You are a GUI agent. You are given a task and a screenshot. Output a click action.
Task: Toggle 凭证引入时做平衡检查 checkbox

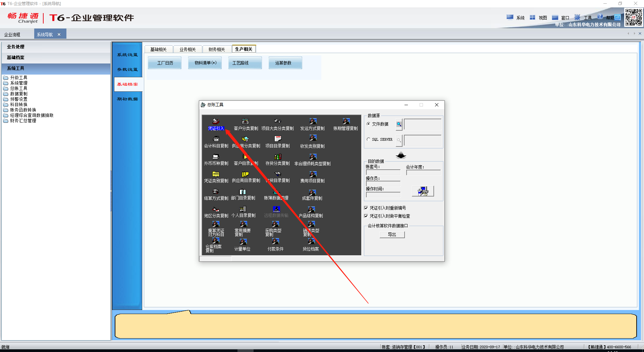coord(366,216)
